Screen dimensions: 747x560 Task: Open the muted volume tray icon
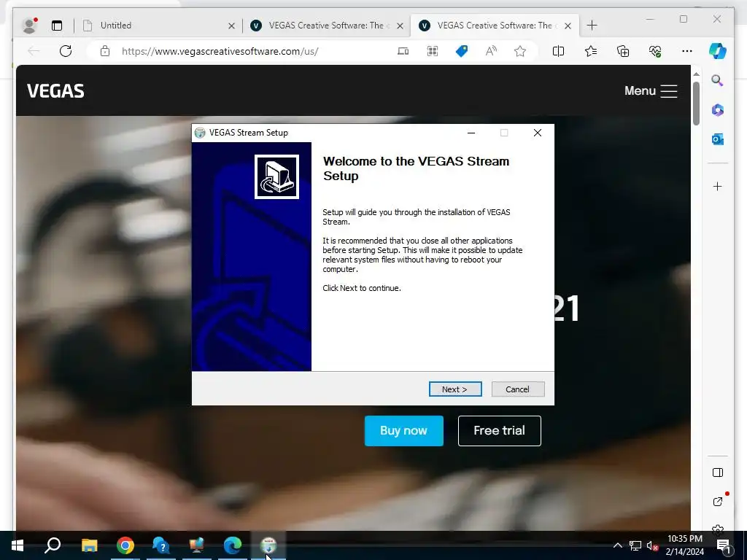pyautogui.click(x=652, y=545)
